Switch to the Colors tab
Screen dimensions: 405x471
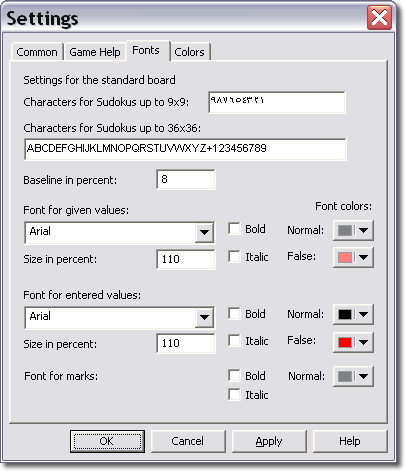pos(189,52)
